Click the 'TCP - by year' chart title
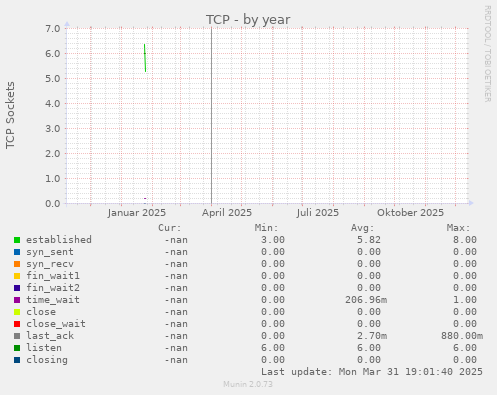Screen dimensions: 497x395 click(248, 20)
